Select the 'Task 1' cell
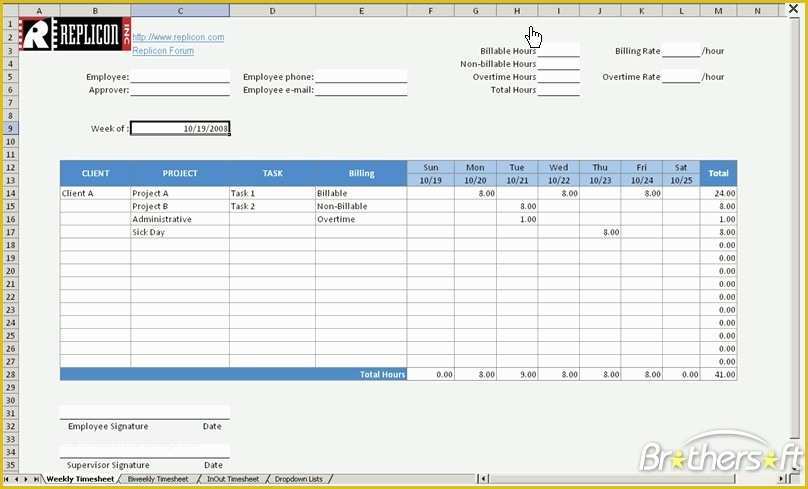 click(272, 193)
